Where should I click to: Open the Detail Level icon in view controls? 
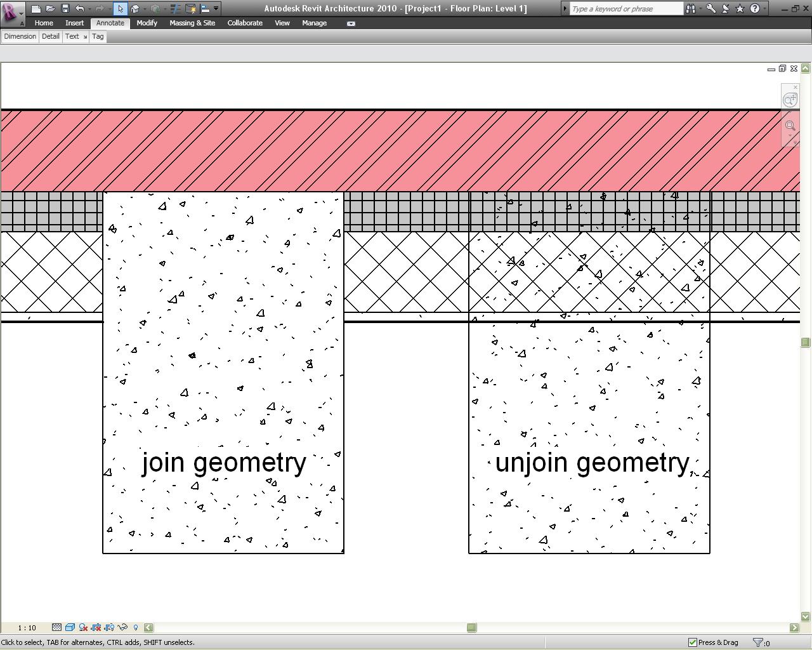(56, 628)
